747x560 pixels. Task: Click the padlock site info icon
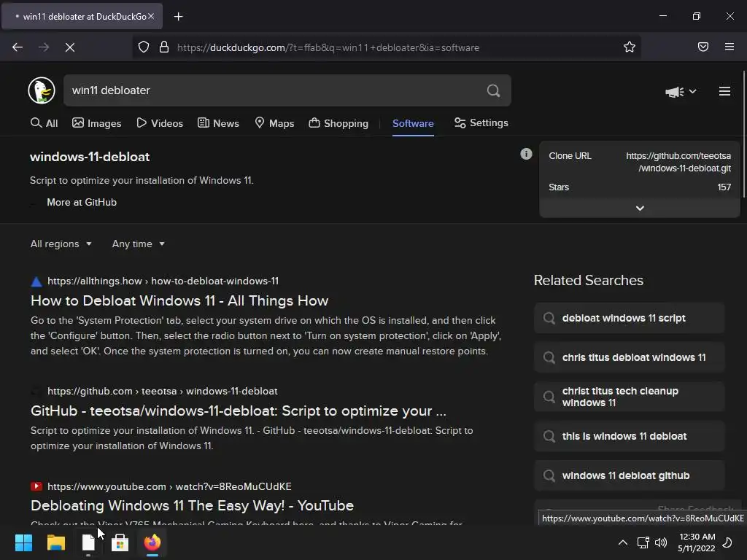[x=164, y=47]
